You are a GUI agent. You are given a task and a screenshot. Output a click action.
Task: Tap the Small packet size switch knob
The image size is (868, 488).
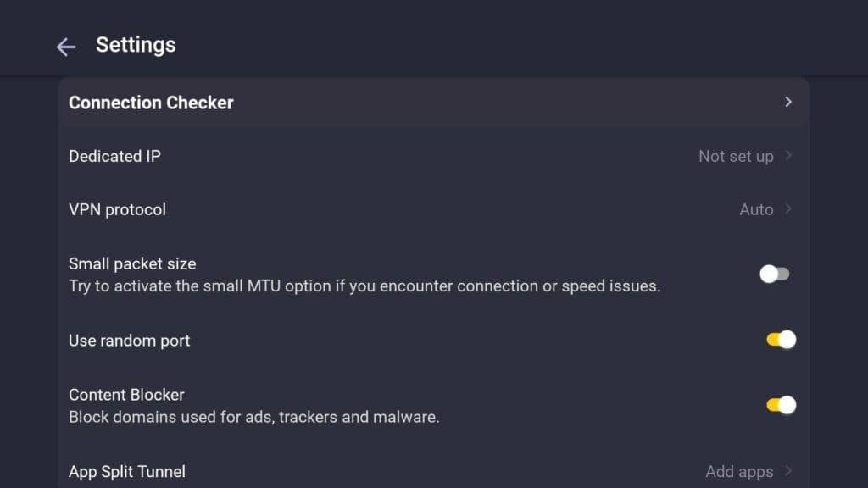[x=767, y=273]
